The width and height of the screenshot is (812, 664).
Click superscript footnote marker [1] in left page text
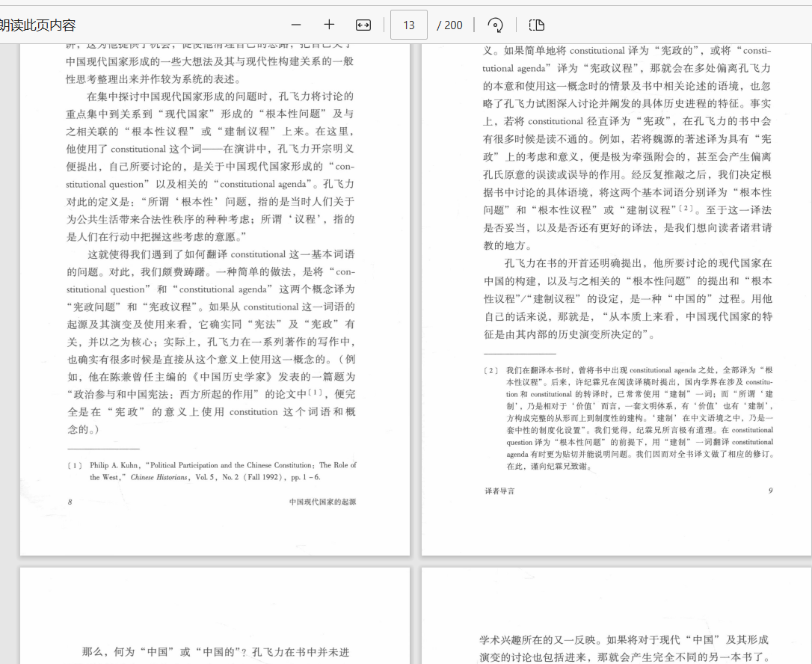pyautogui.click(x=314, y=393)
